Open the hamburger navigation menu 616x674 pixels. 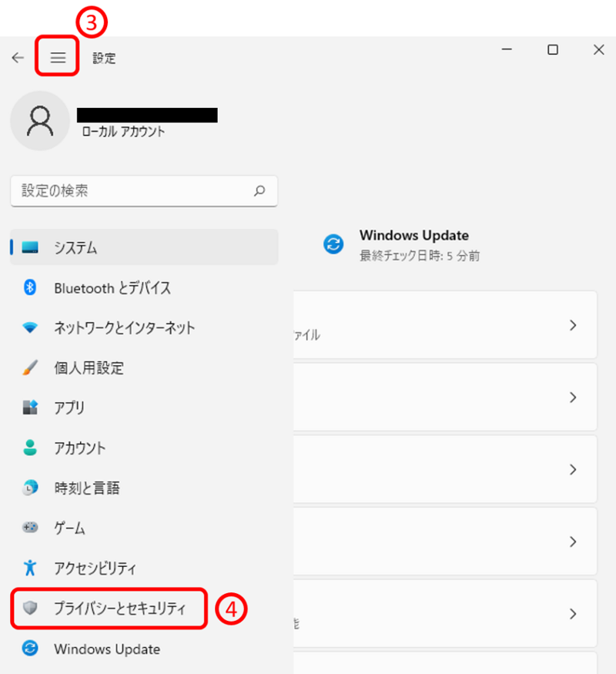pyautogui.click(x=58, y=57)
